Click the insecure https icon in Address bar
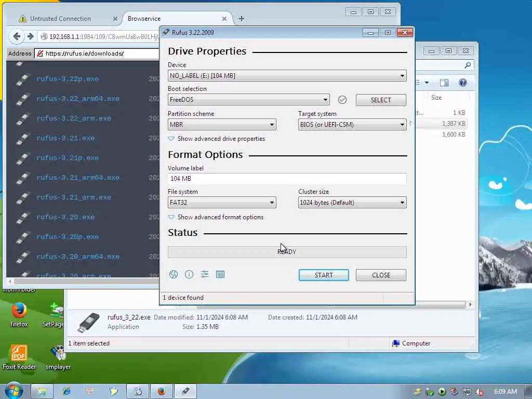Viewport: 532px width, 399px height. click(x=40, y=54)
